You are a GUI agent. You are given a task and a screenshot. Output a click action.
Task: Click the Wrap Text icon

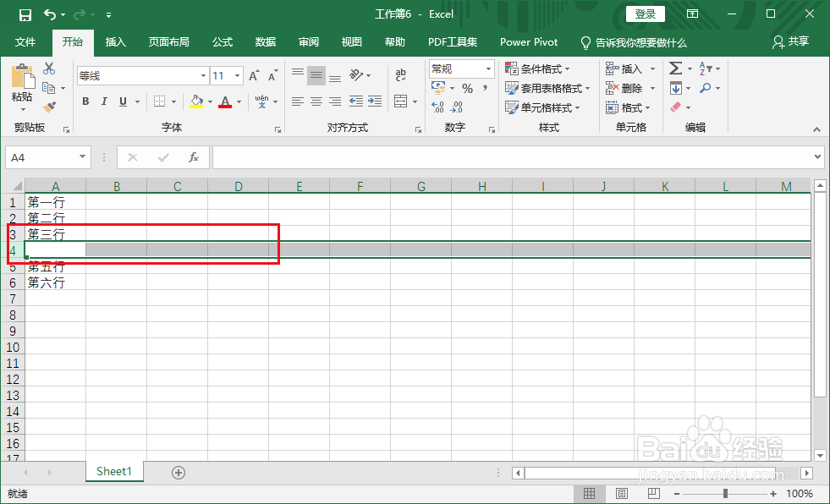401,75
